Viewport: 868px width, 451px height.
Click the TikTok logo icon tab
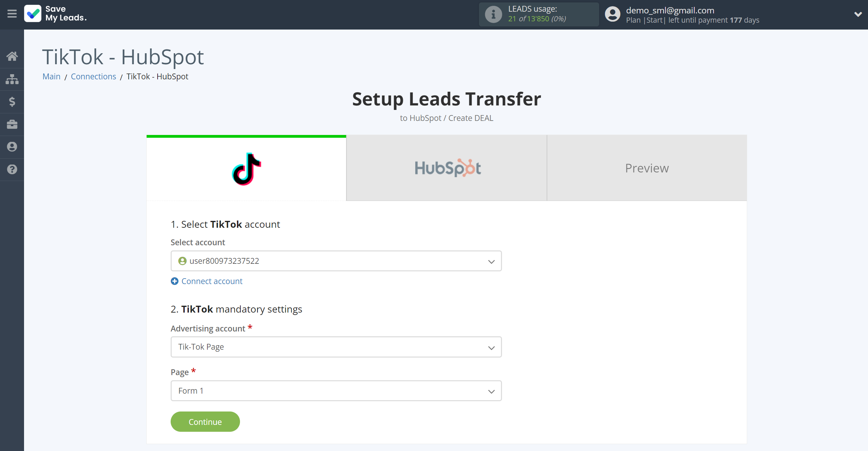pos(246,168)
